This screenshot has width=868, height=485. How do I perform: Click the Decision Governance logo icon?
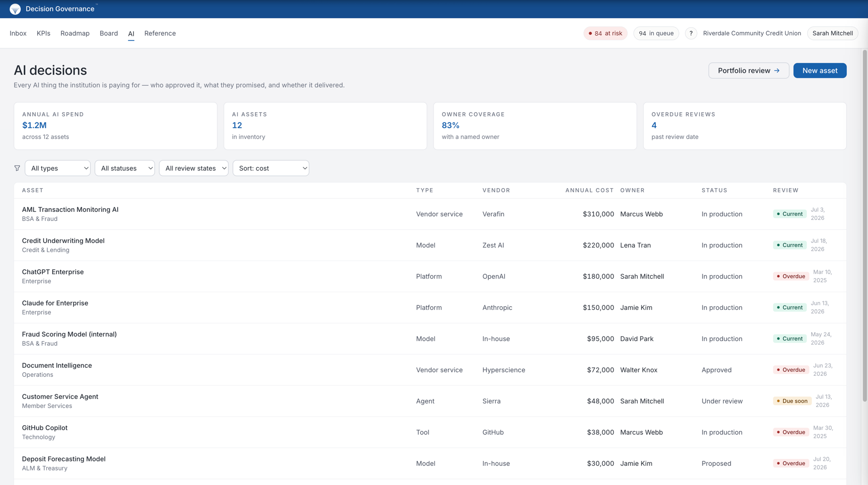[15, 9]
